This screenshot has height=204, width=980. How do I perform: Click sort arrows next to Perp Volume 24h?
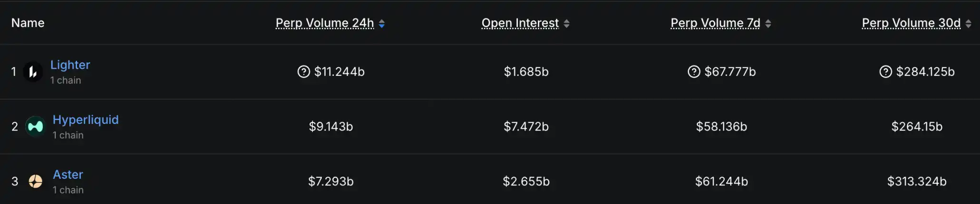[x=382, y=23]
